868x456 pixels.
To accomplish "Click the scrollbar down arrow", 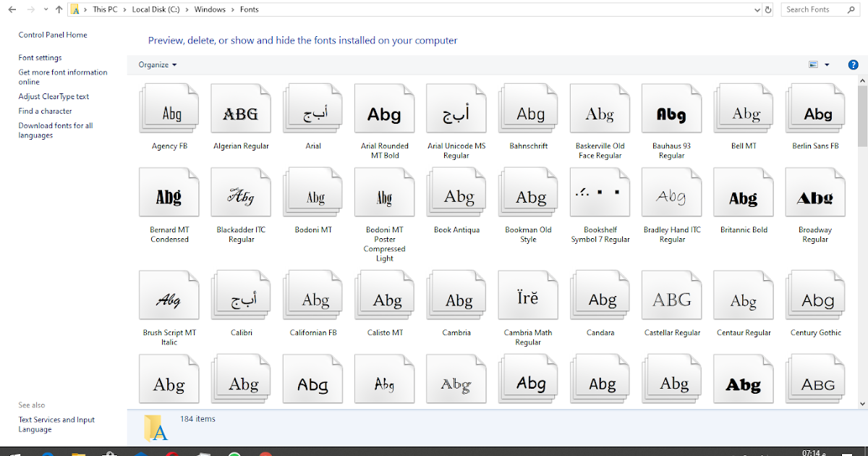I will click(x=862, y=402).
